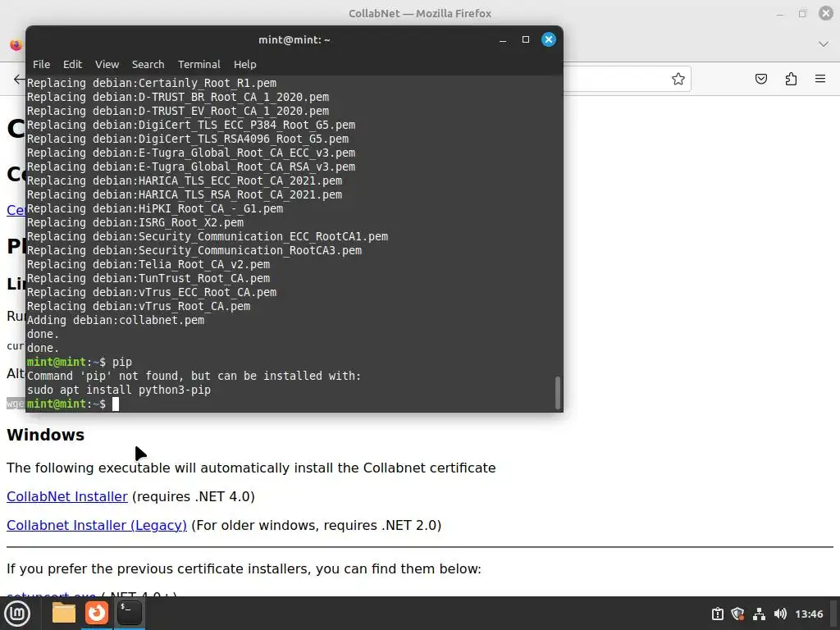Open the Terminal menu
This screenshot has height=630, width=840.
pyautogui.click(x=199, y=64)
